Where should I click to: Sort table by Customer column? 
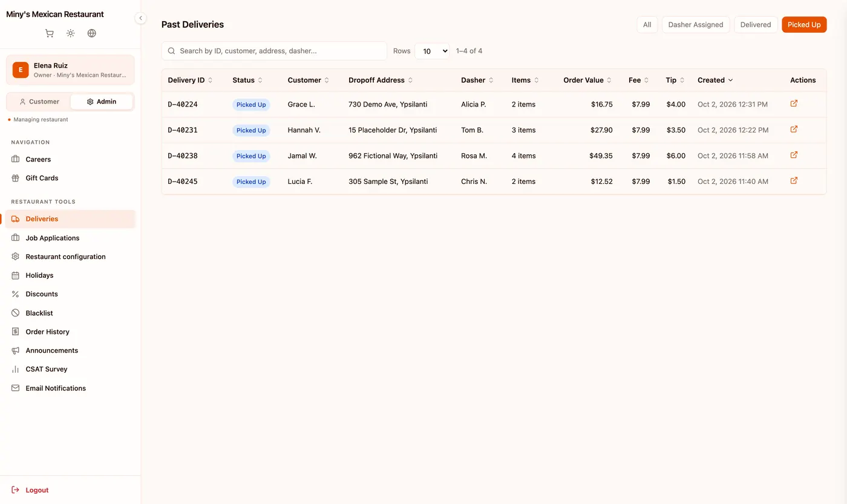(309, 80)
